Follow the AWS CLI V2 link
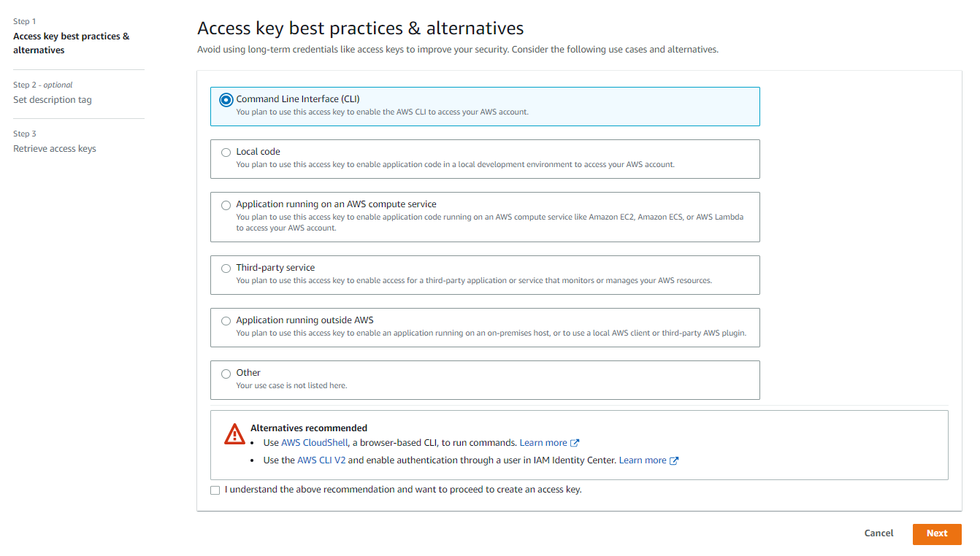The height and width of the screenshot is (556, 980). coord(321,460)
